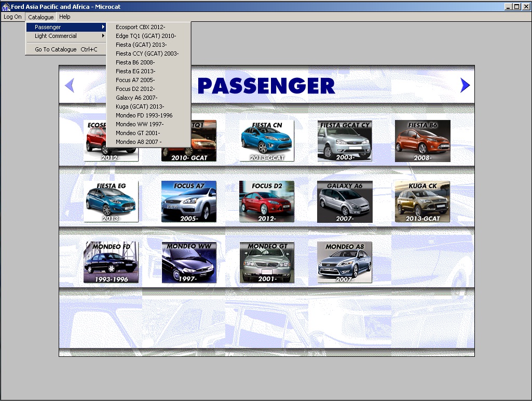Select Focus A7 2005- menu item
The image size is (532, 401).
point(148,80)
